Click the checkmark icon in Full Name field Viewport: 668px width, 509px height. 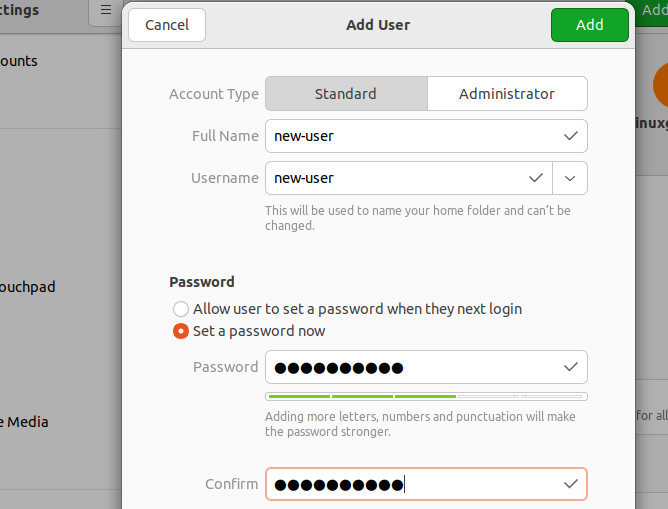tap(571, 136)
